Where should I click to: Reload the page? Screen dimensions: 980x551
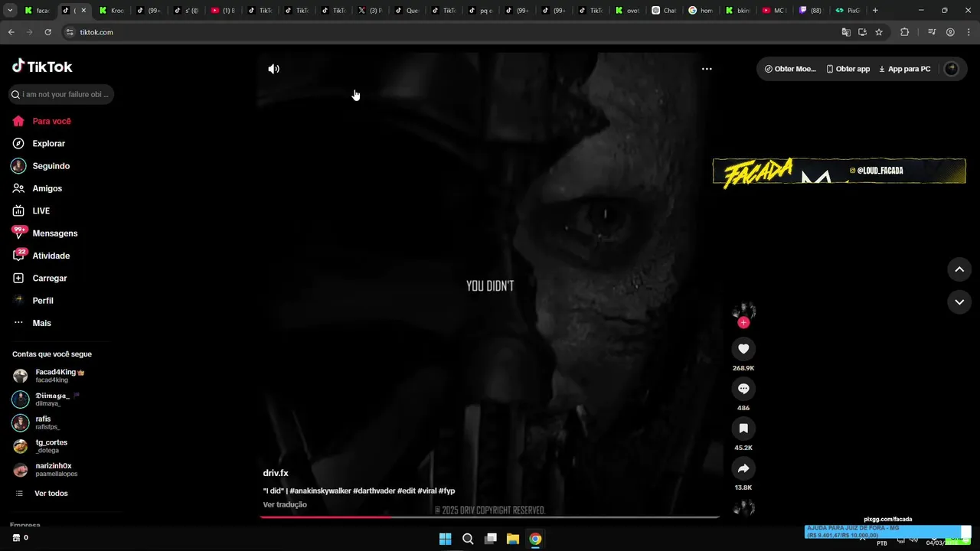point(47,32)
